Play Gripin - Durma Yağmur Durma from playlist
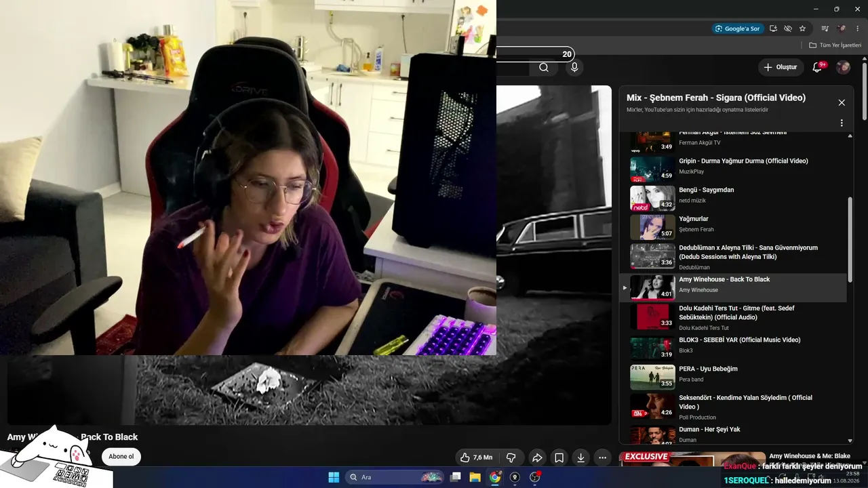 (x=733, y=168)
